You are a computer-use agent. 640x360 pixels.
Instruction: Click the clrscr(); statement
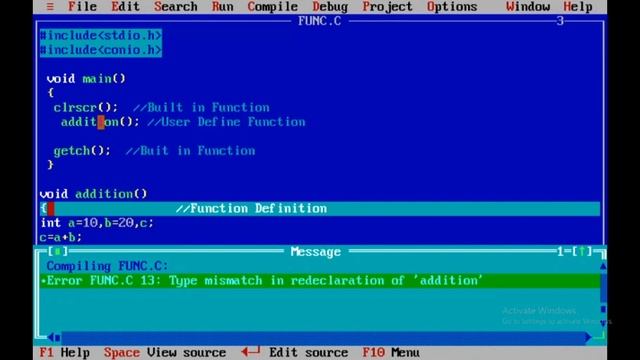pos(86,107)
